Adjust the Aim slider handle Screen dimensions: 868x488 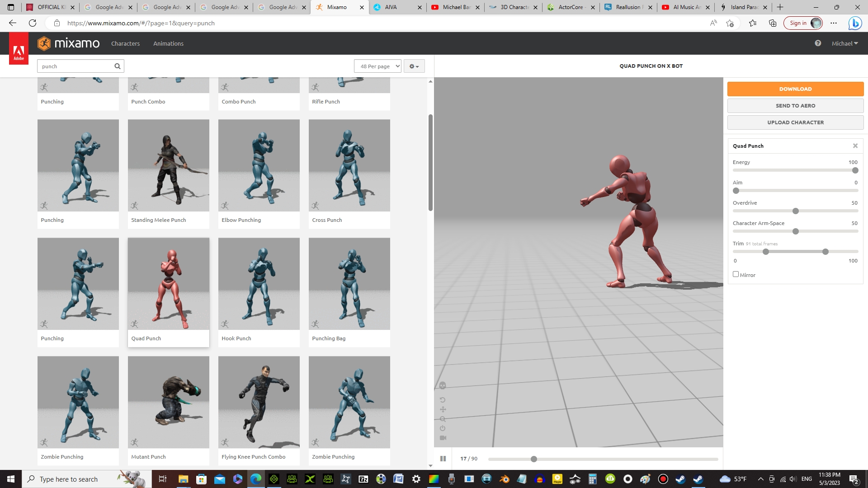[x=736, y=191]
